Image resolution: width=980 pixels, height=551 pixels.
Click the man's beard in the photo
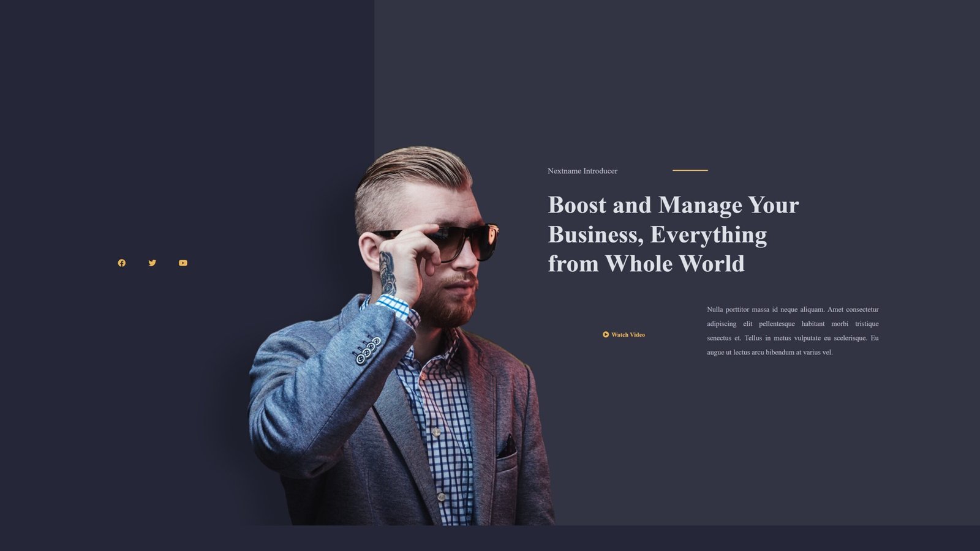(453, 306)
